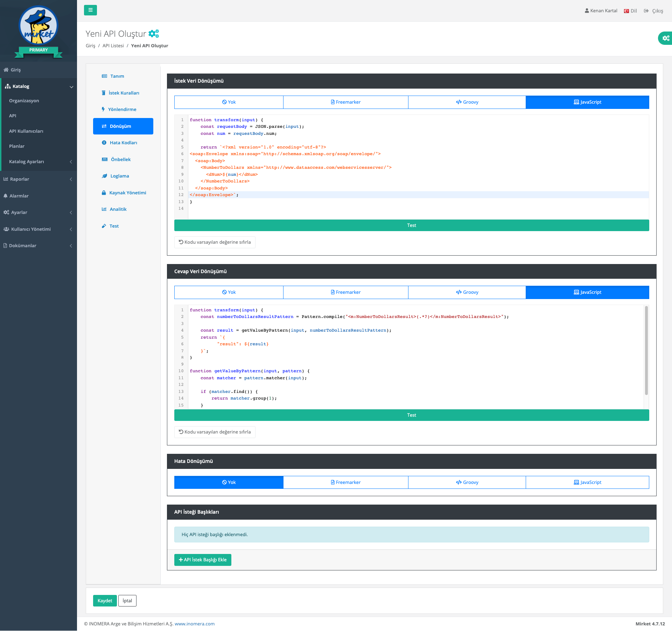Open API sidebar item
Screen dimensions: 672x631
click(13, 116)
